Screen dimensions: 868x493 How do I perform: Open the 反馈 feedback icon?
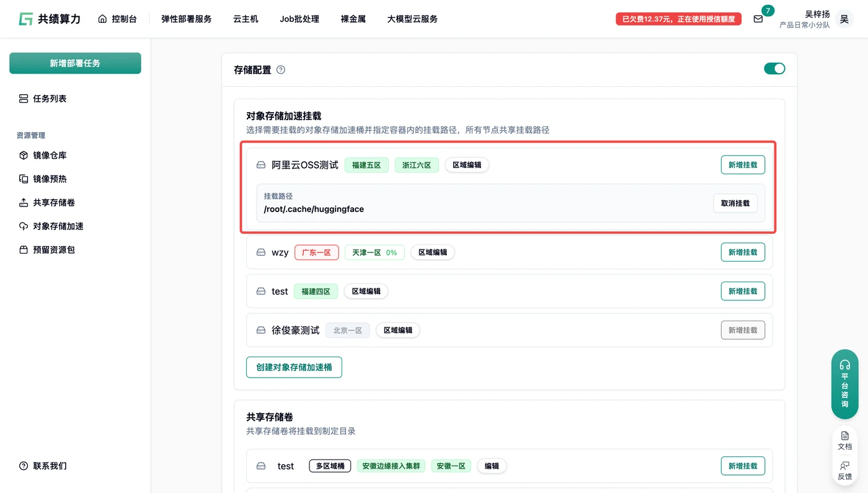844,471
